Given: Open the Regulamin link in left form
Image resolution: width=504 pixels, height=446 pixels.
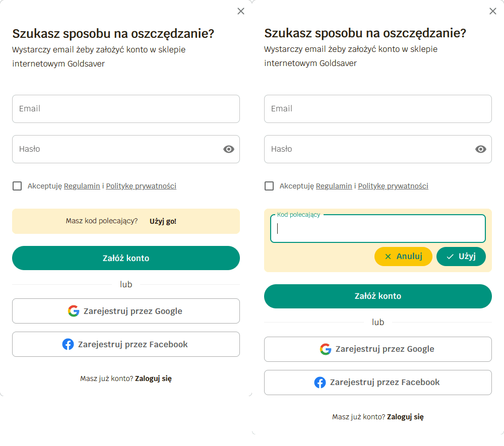Looking at the screenshot, I should point(82,186).
